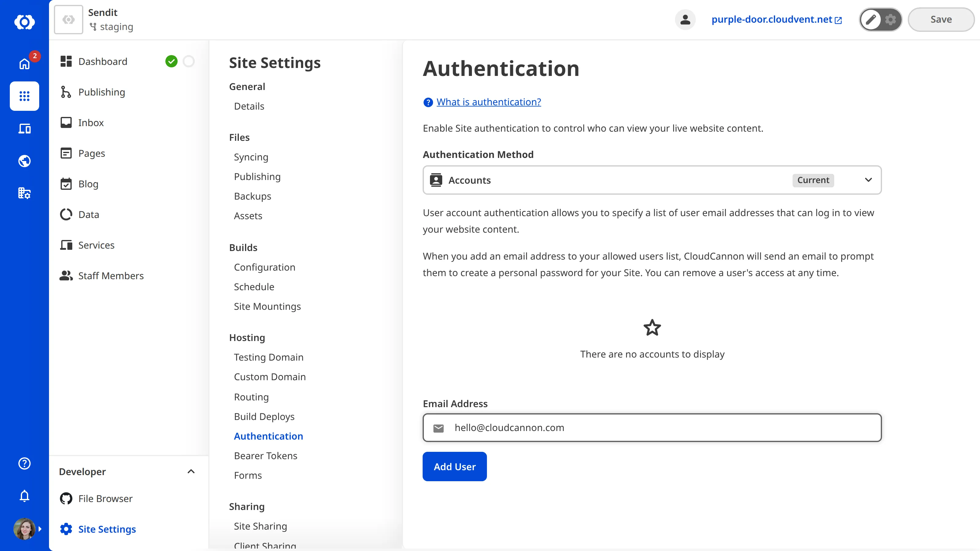Collapse the Developer section chevron
980x551 pixels.
click(x=191, y=471)
